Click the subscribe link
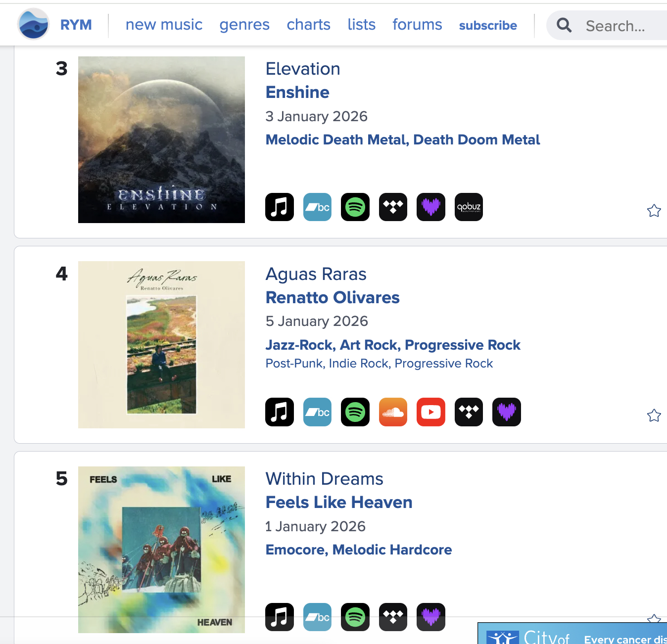 pyautogui.click(x=488, y=26)
